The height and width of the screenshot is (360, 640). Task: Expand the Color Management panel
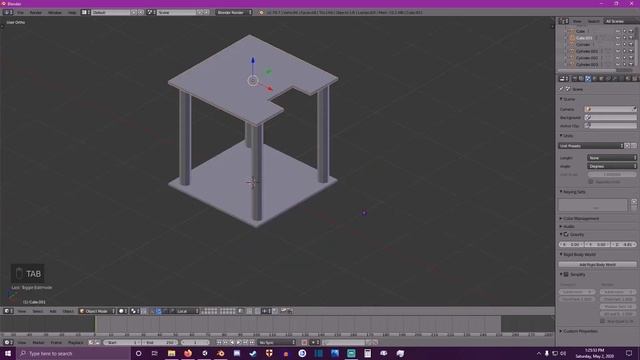pos(580,218)
